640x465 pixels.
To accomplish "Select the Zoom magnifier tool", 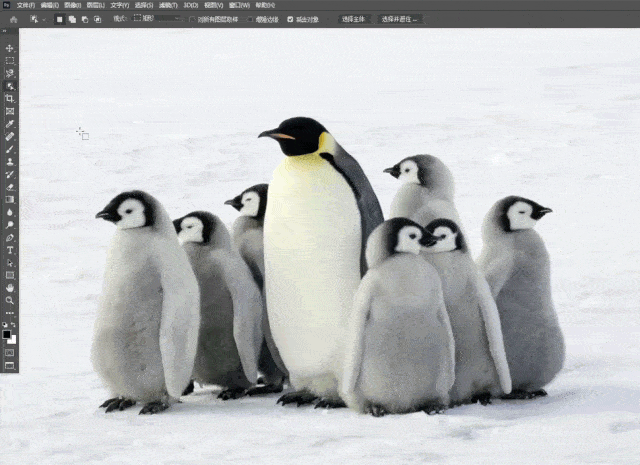I will coord(9,300).
